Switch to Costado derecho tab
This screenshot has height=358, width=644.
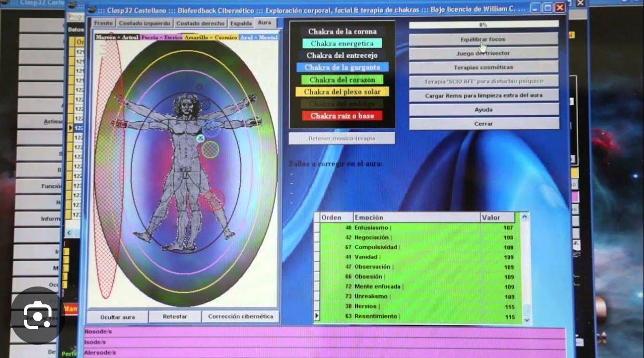(201, 23)
